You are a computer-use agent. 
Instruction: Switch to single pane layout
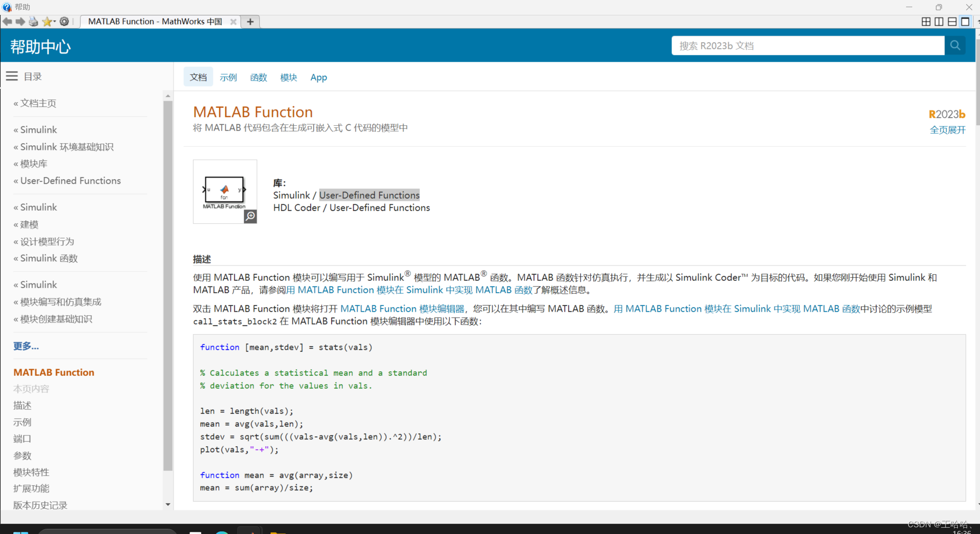pyautogui.click(x=965, y=22)
